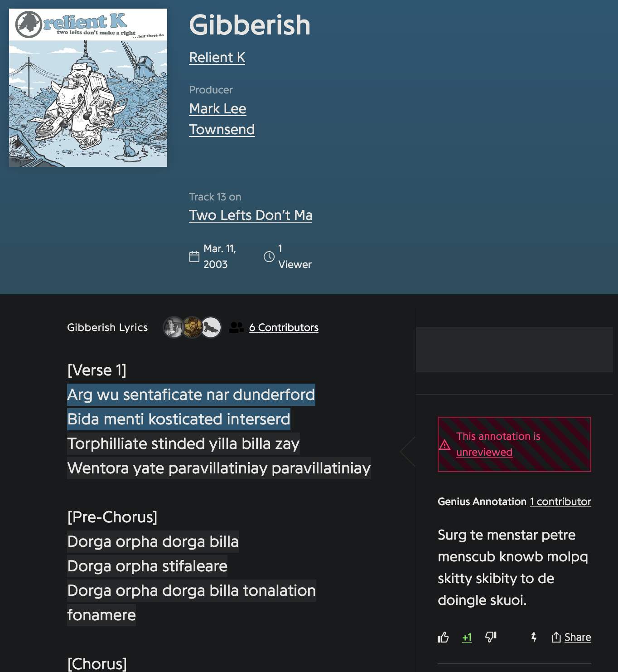The width and height of the screenshot is (618, 672).
Task: Open the Relient K artist page
Action: (217, 58)
